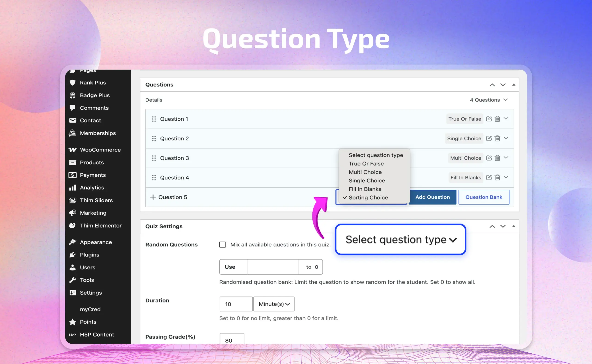Grab the Question 1 drag handle

point(154,119)
